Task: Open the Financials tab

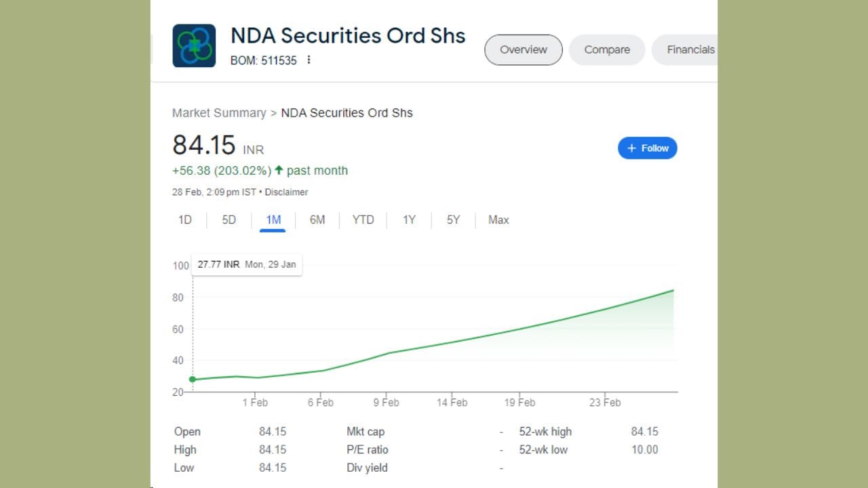Action: [690, 49]
